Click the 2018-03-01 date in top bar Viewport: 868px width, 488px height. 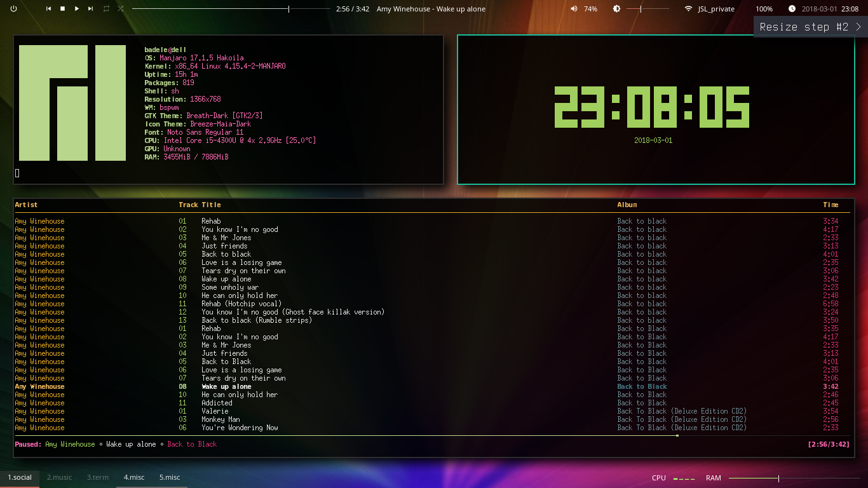[x=819, y=9]
